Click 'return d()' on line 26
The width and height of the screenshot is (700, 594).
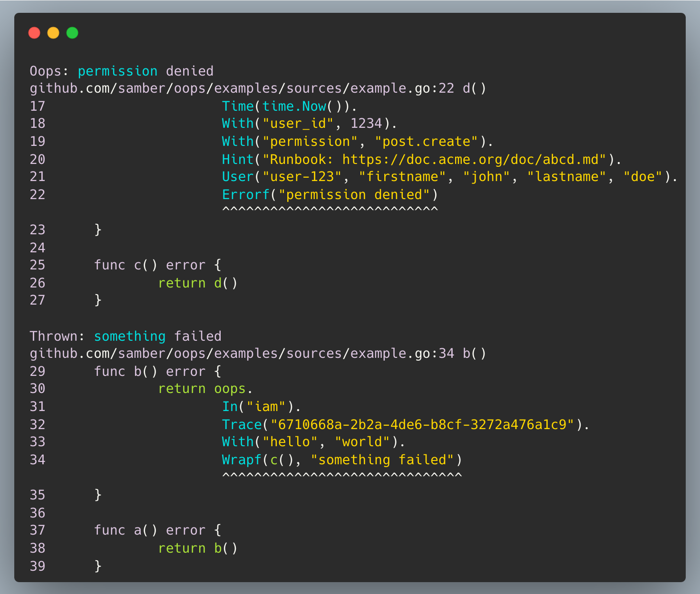[197, 283]
